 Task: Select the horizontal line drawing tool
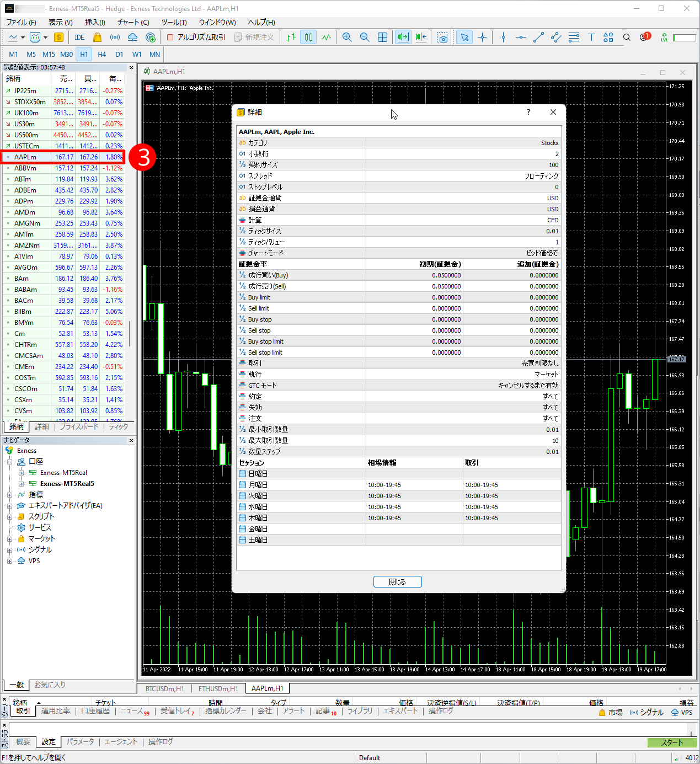coord(521,37)
